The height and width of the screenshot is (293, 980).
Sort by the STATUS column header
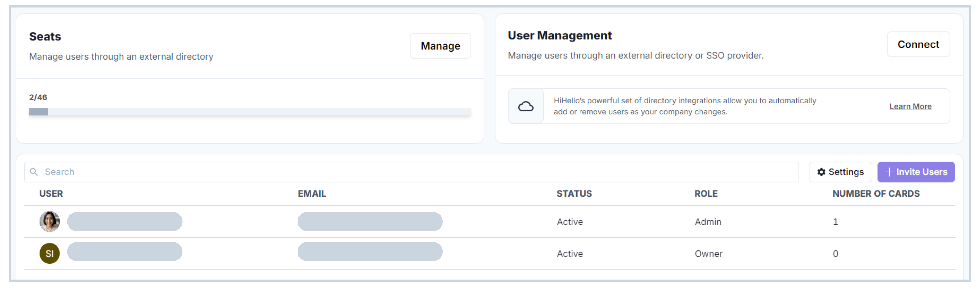[574, 194]
